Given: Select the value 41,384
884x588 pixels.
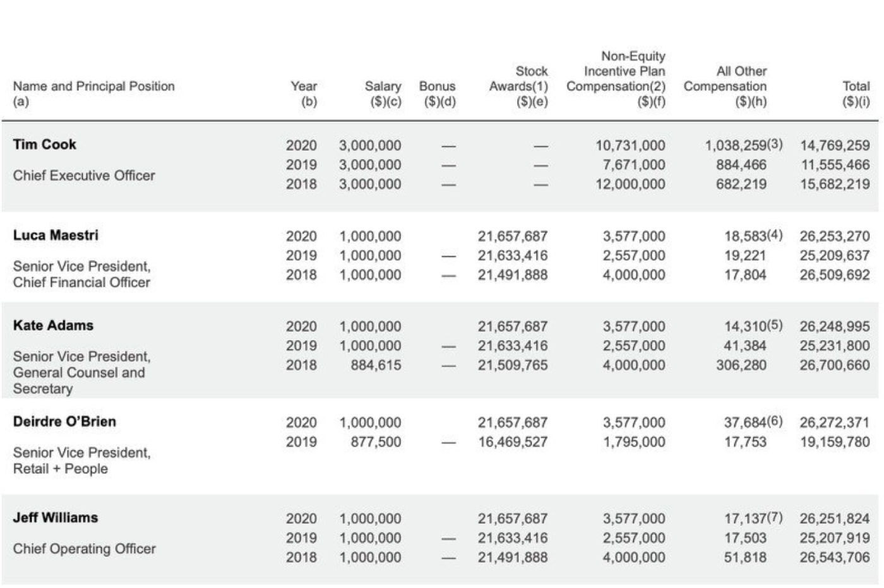Looking at the screenshot, I should pos(745,346).
